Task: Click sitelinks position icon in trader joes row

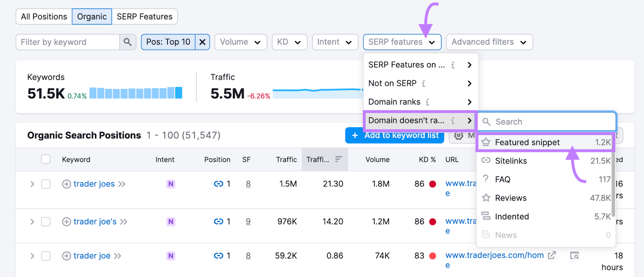Action: pos(219,184)
